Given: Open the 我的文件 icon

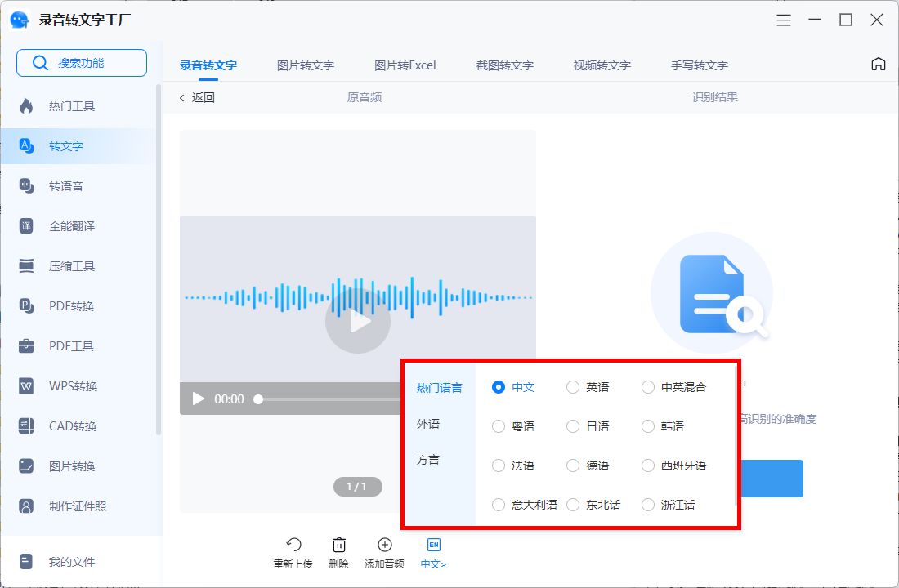Looking at the screenshot, I should 26,562.
